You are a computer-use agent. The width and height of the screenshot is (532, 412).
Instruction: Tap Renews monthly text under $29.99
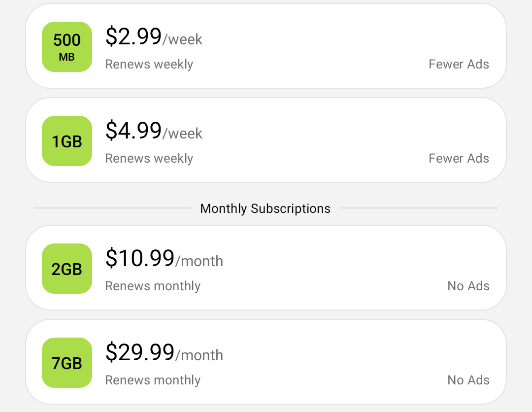153,380
